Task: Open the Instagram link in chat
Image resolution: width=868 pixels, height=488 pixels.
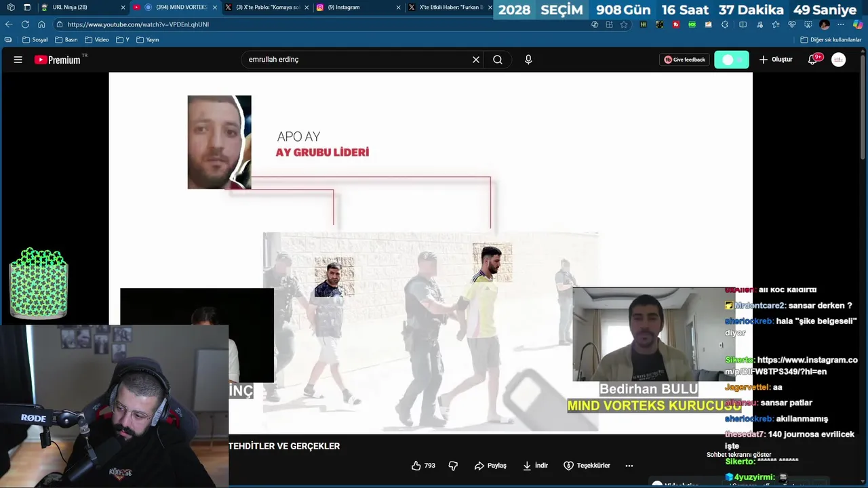Action: pyautogui.click(x=791, y=366)
